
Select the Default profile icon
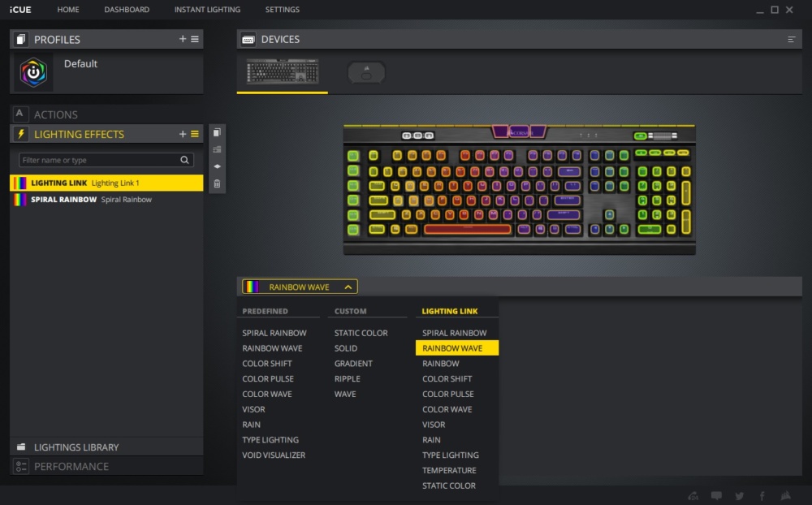[33, 72]
